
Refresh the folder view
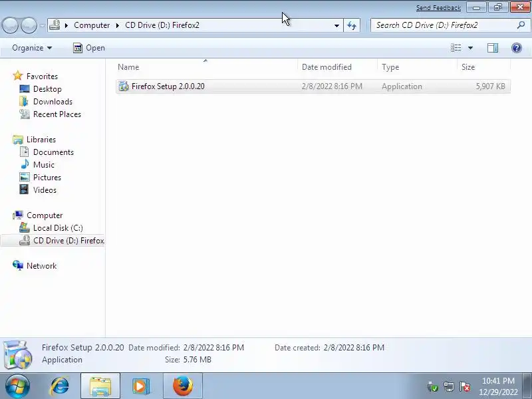(x=352, y=25)
